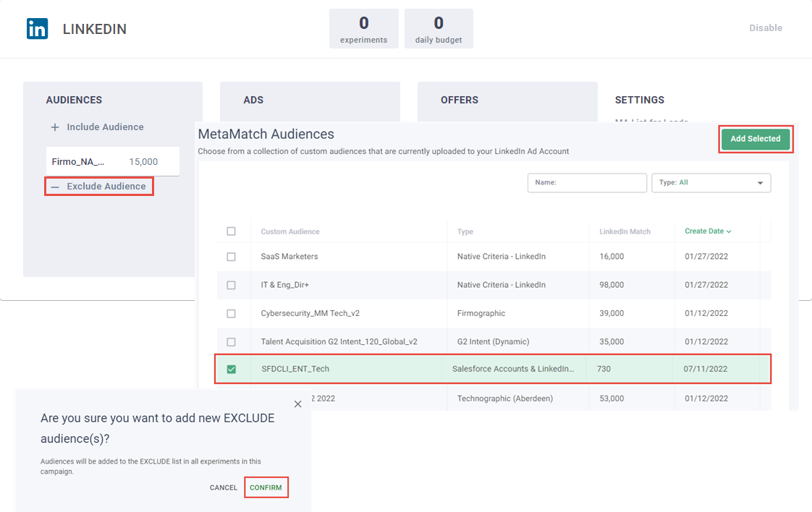Click the LinkedIn logo icon
The height and width of the screenshot is (512, 812).
(x=37, y=29)
